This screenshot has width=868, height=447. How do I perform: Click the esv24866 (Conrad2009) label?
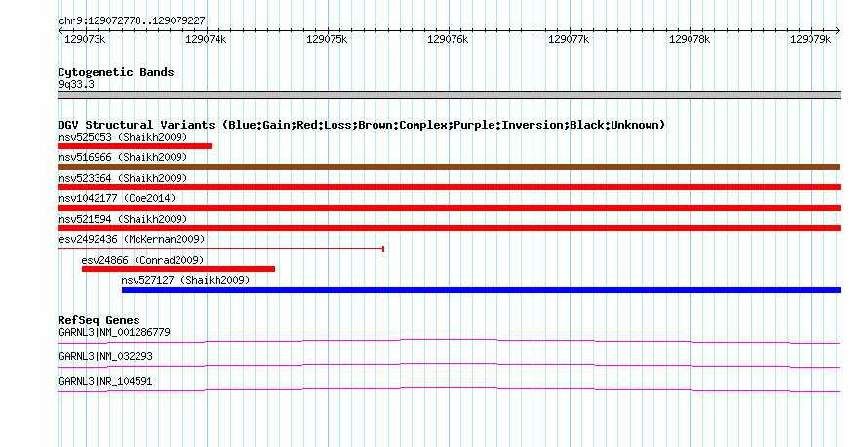pyautogui.click(x=142, y=260)
